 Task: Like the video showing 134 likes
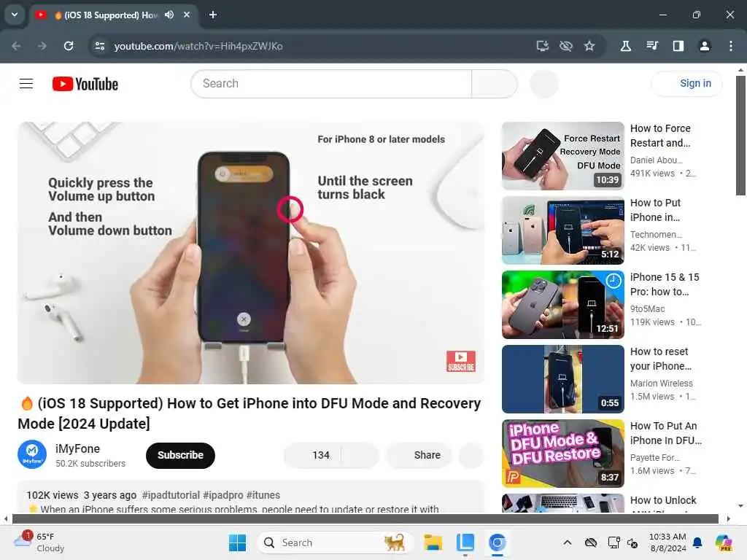click(312, 455)
